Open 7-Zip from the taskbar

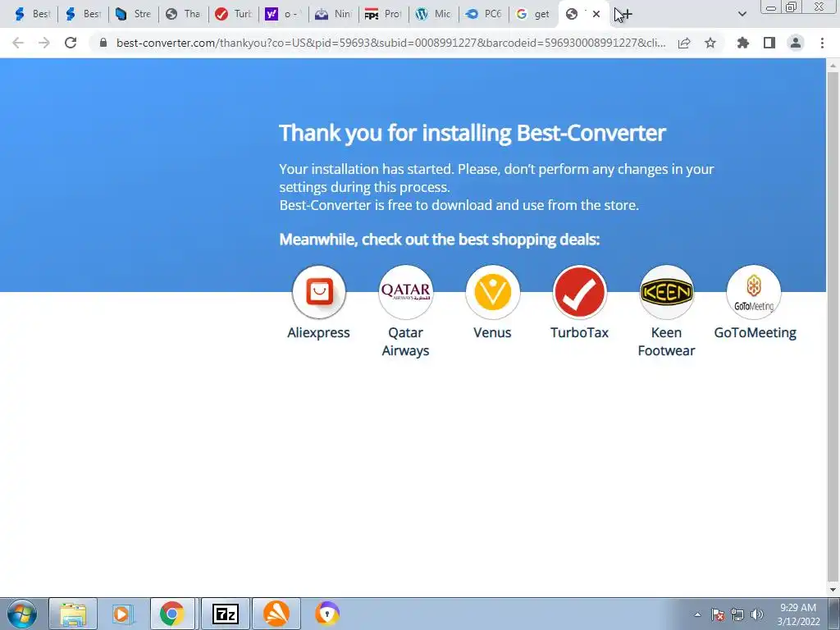pyautogui.click(x=225, y=614)
